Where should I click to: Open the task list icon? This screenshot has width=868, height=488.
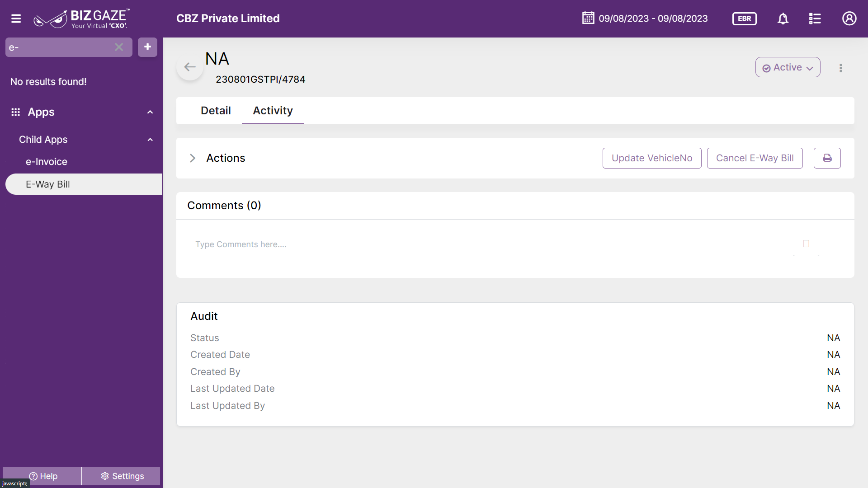pyautogui.click(x=815, y=19)
